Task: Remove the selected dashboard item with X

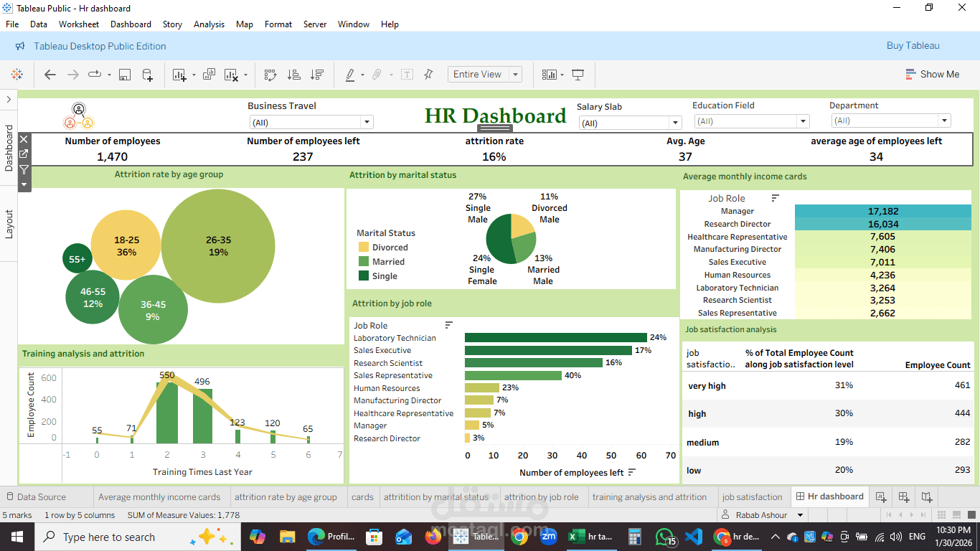Action: click(x=24, y=139)
